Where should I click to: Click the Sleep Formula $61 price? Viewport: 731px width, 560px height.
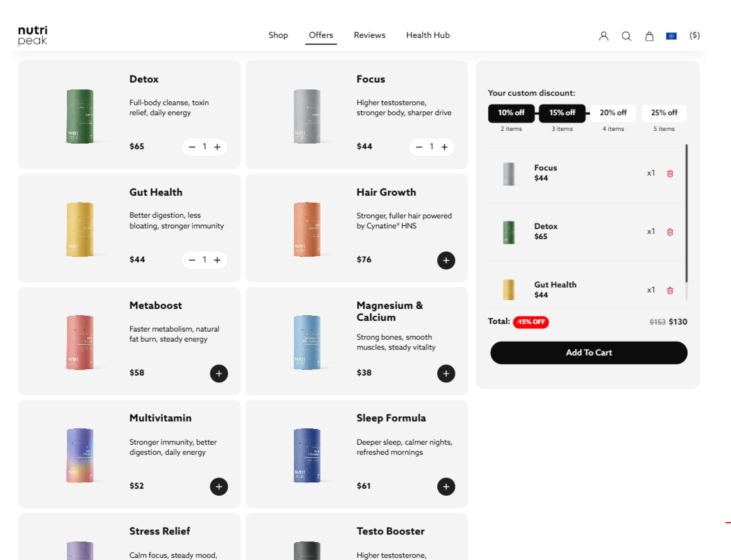[363, 486]
